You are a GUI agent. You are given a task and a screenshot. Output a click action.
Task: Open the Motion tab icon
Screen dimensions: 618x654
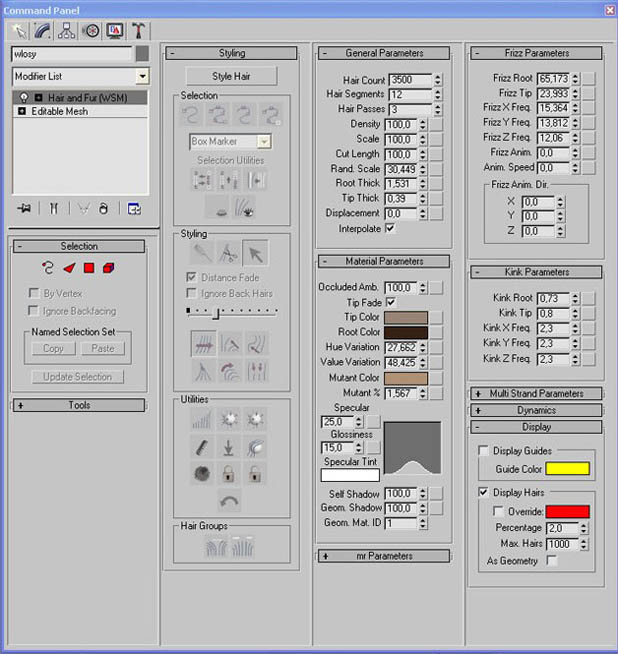tap(91, 31)
